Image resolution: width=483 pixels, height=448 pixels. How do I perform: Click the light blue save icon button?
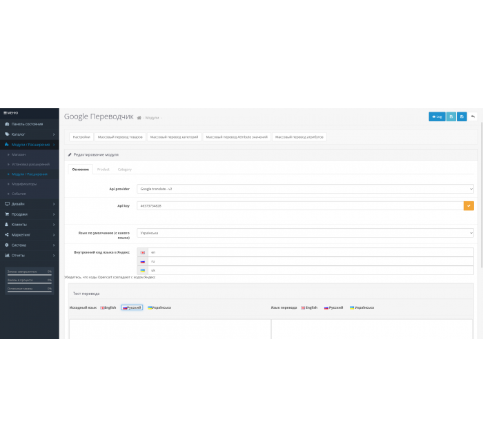pos(451,116)
